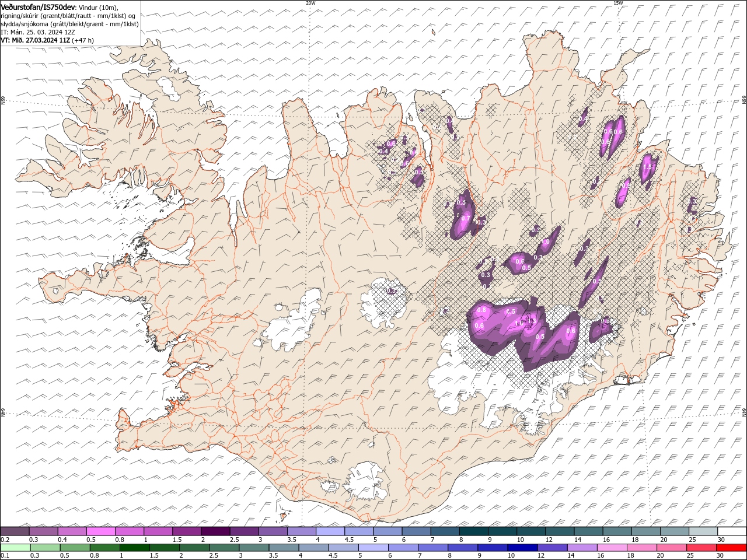Click the 30 number under the lower legend
This screenshot has height=560, width=747.
(720, 556)
